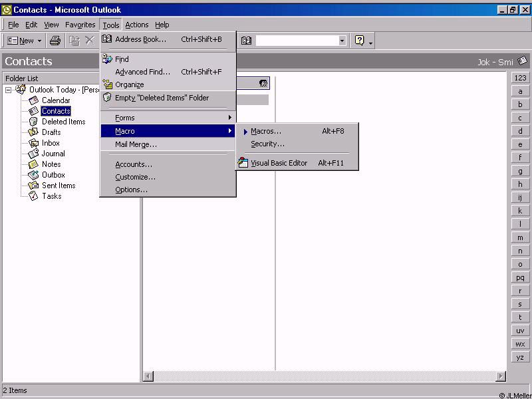Open the Favorites menu
Viewport: 532px width, 399px height.
[80, 25]
